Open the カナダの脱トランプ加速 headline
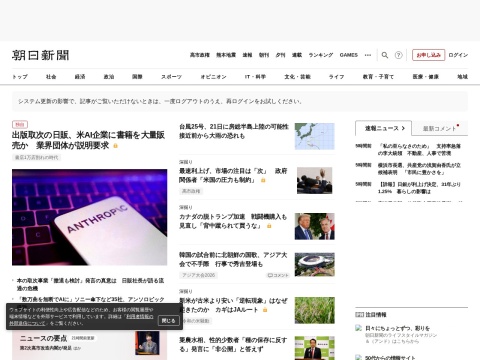480x360 pixels. [233, 221]
